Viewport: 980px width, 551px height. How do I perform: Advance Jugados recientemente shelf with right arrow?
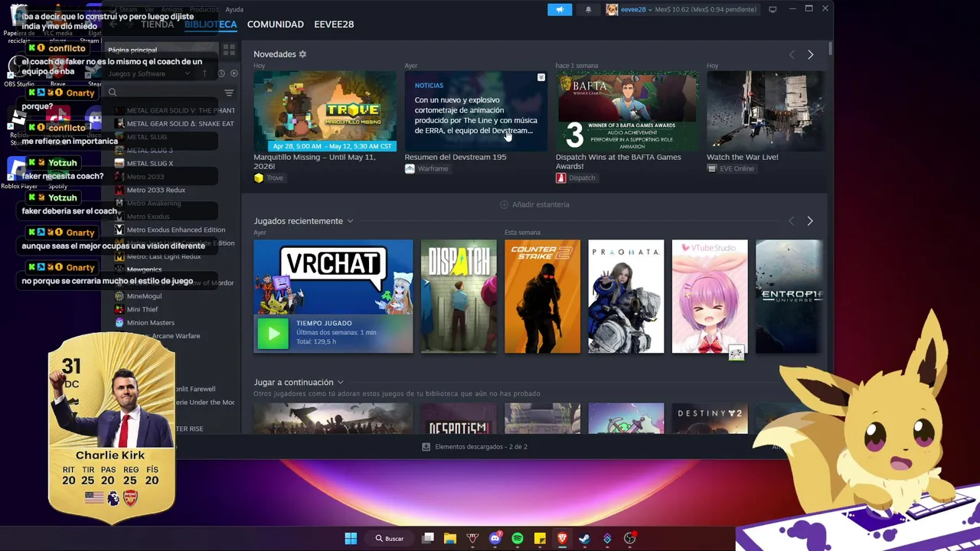pos(810,221)
